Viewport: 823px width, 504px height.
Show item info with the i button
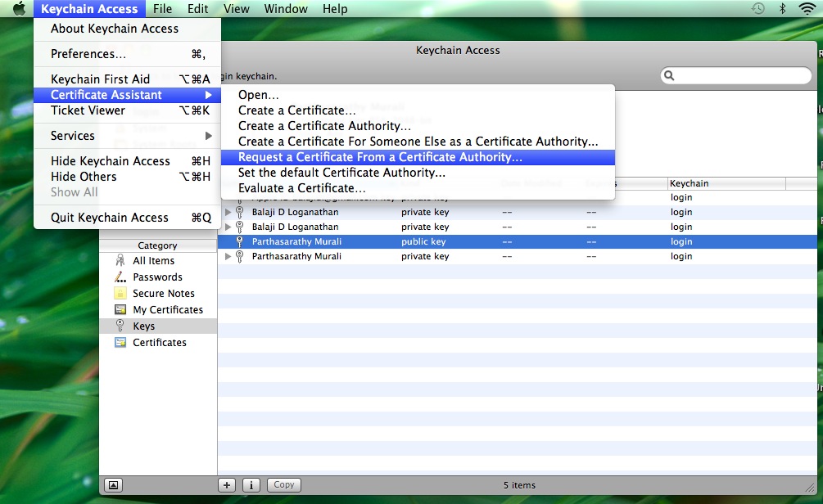pyautogui.click(x=251, y=485)
